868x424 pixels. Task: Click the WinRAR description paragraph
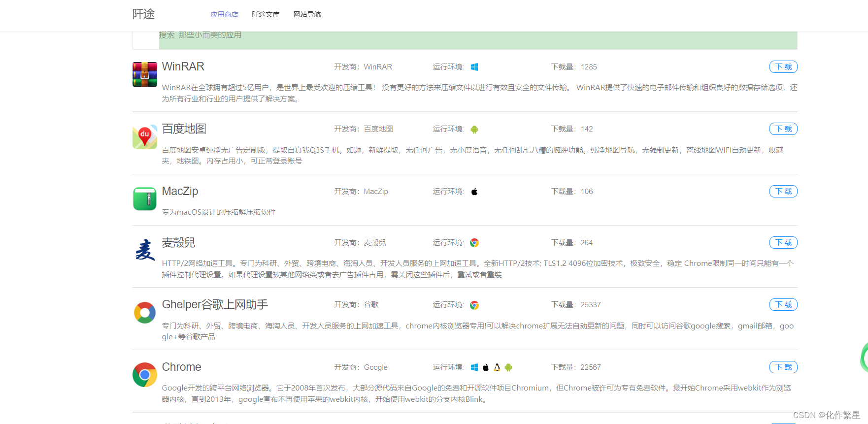point(479,93)
